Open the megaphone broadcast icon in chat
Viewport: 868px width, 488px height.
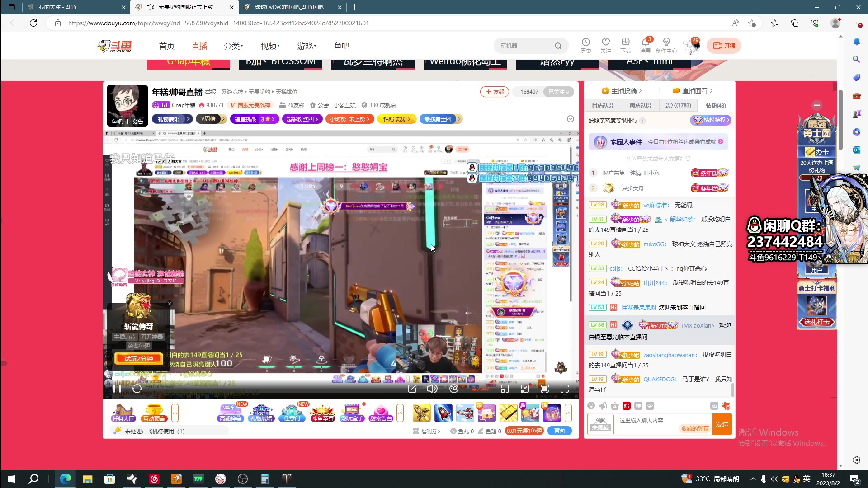click(x=603, y=406)
